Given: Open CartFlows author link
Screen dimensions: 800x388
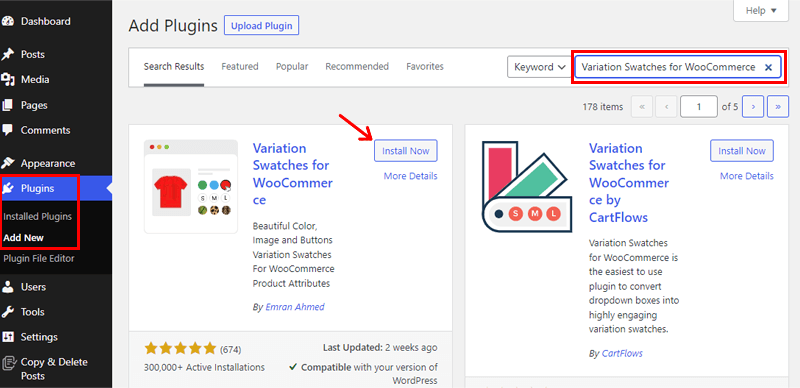Looking at the screenshot, I should (x=622, y=353).
